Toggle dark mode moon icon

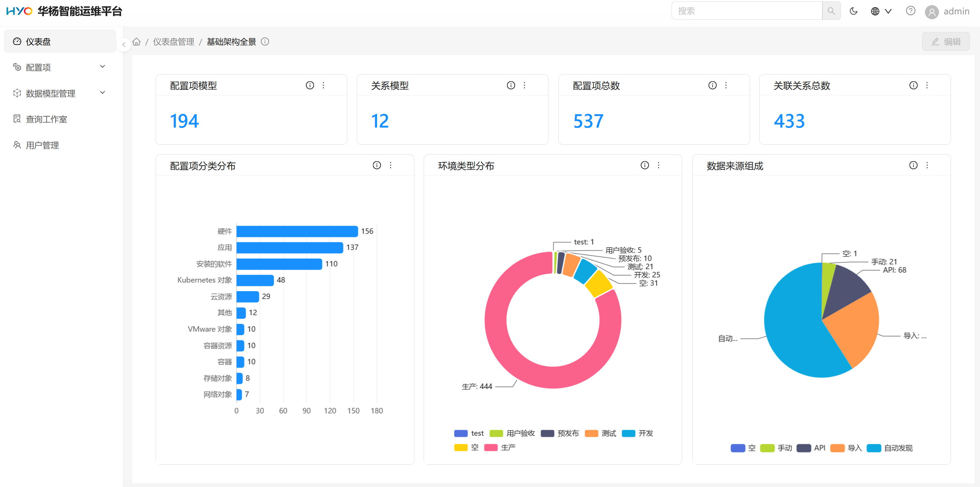click(x=853, y=11)
